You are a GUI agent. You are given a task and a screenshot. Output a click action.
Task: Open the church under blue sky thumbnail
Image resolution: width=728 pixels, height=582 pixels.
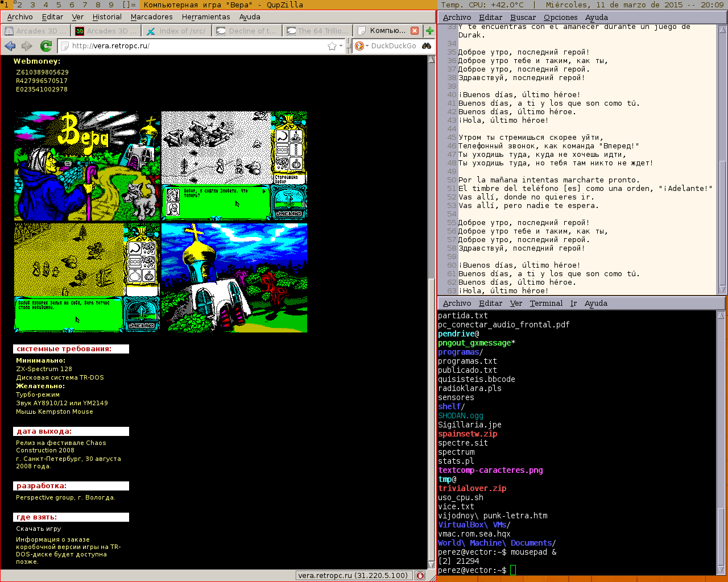tap(234, 278)
